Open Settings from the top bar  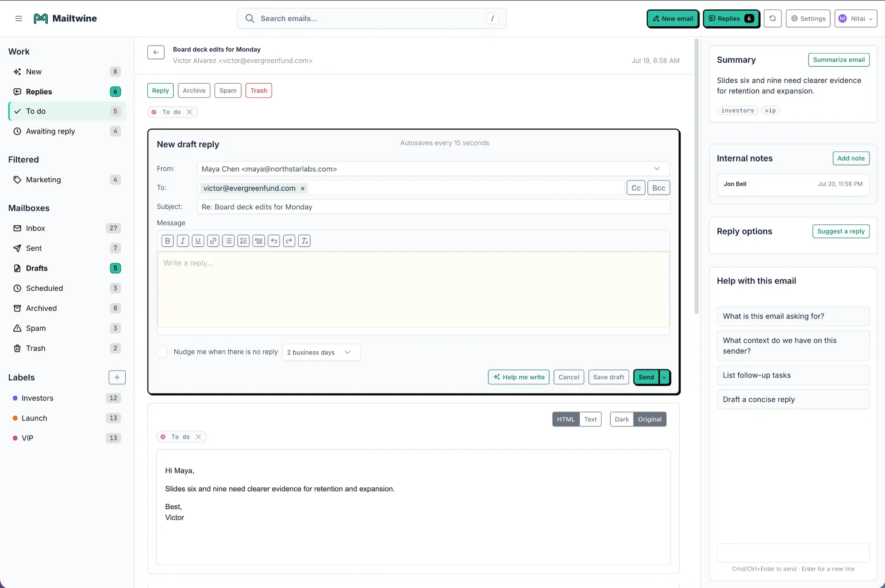tap(808, 19)
